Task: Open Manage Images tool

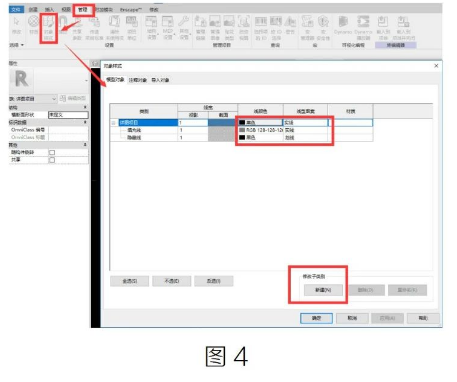Action: click(x=215, y=28)
